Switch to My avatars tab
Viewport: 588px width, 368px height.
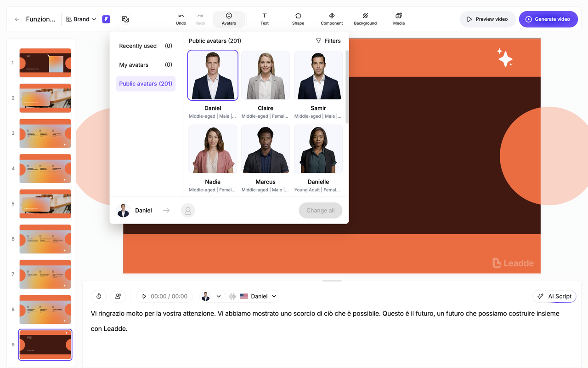tap(145, 65)
